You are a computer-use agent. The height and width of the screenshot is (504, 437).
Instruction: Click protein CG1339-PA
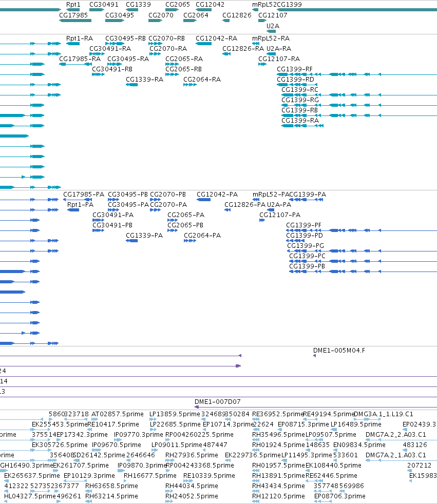132,241
